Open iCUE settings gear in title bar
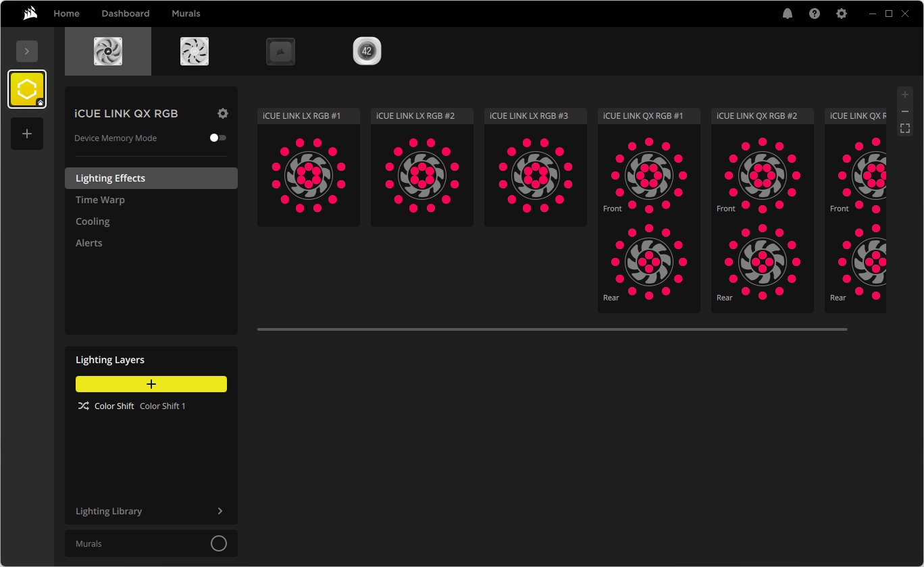The height and width of the screenshot is (567, 924). pos(841,13)
